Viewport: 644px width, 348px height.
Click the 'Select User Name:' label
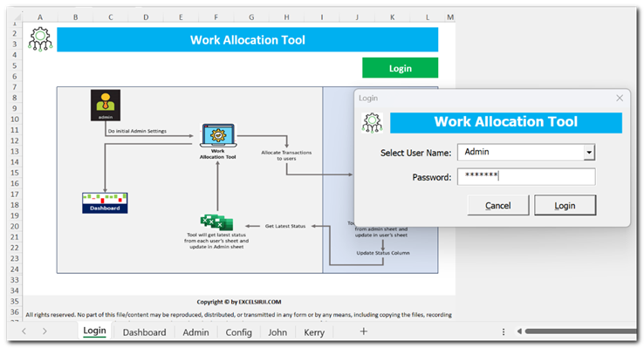[415, 153]
